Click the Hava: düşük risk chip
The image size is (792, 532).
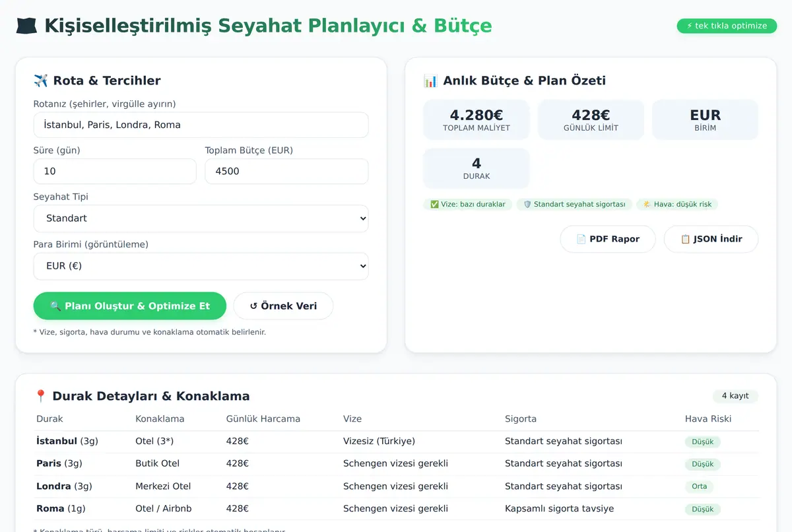677,205
